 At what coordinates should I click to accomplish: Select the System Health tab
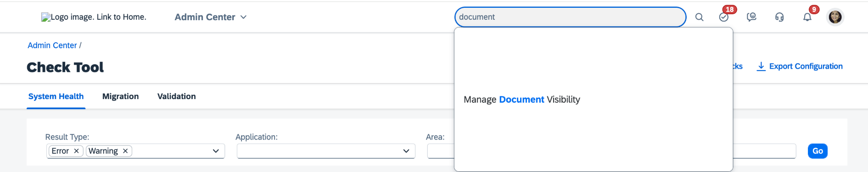[x=56, y=96]
